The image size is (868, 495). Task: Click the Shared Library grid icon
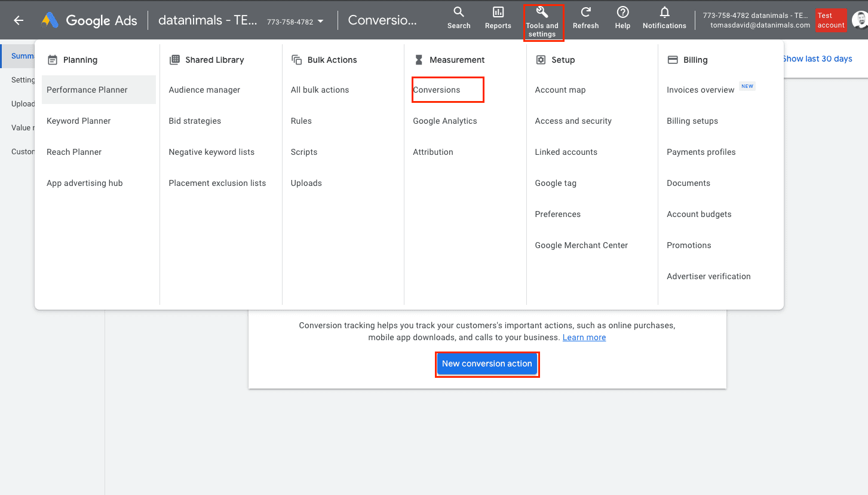174,60
